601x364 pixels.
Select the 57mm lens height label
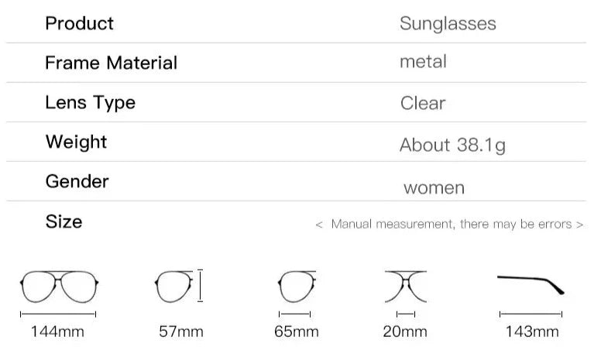(x=180, y=332)
